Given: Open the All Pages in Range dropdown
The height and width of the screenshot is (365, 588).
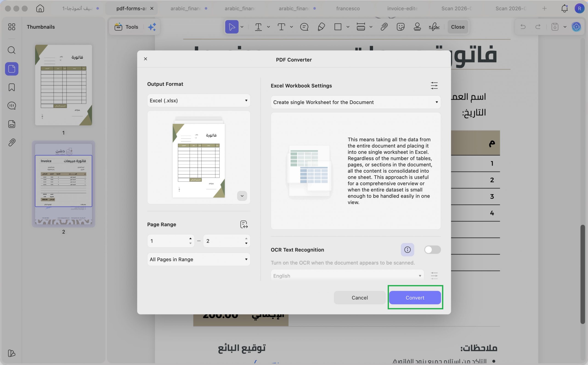Looking at the screenshot, I should (x=198, y=259).
